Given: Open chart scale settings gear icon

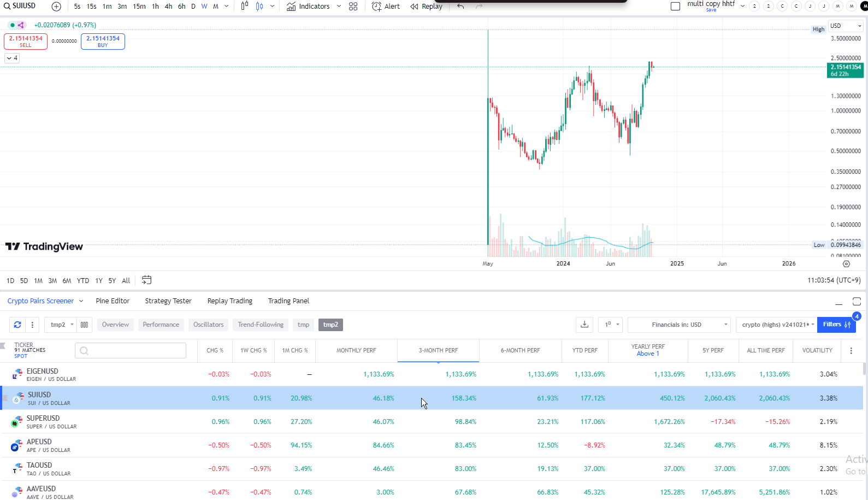Looking at the screenshot, I should [846, 264].
